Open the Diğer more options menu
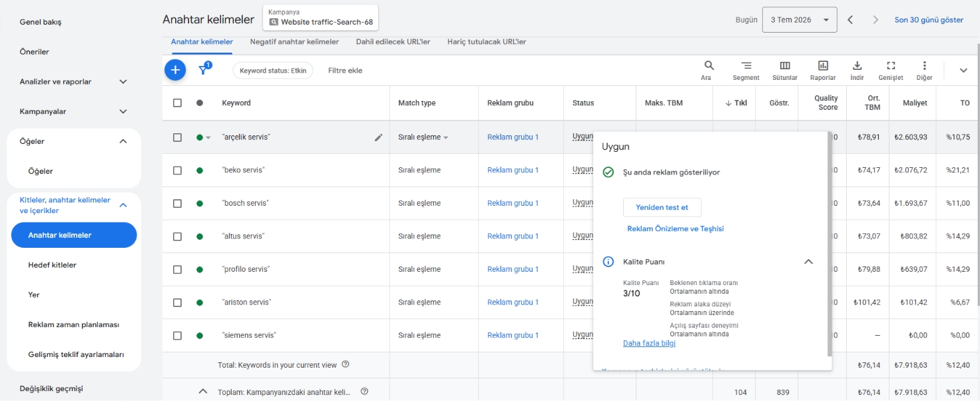 click(x=924, y=70)
